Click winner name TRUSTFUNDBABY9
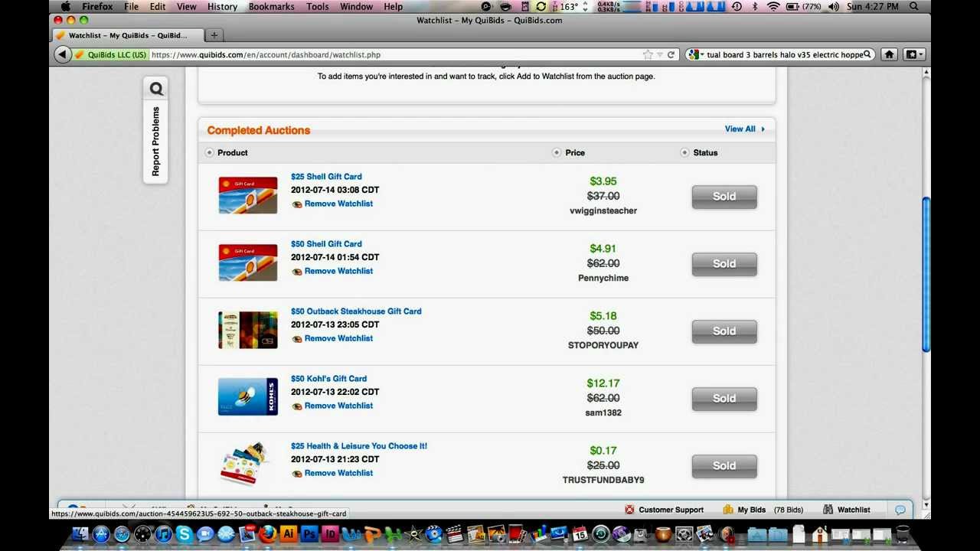The height and width of the screenshot is (551, 980). [x=603, y=480]
